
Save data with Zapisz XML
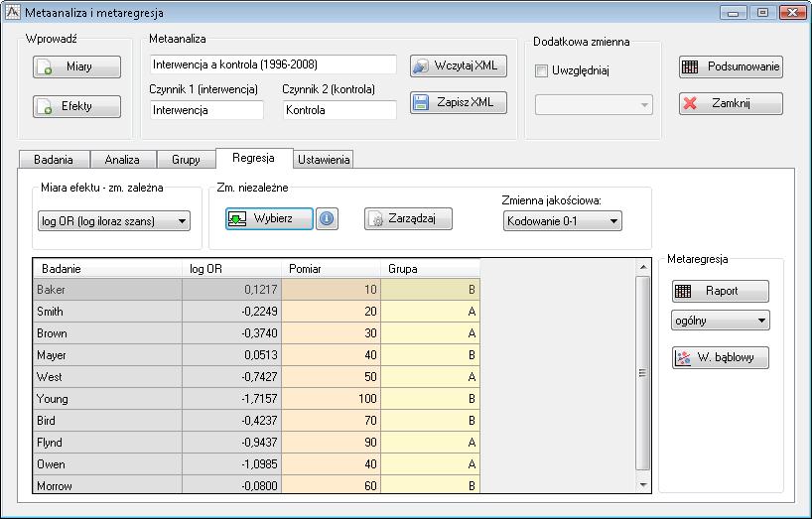point(459,102)
